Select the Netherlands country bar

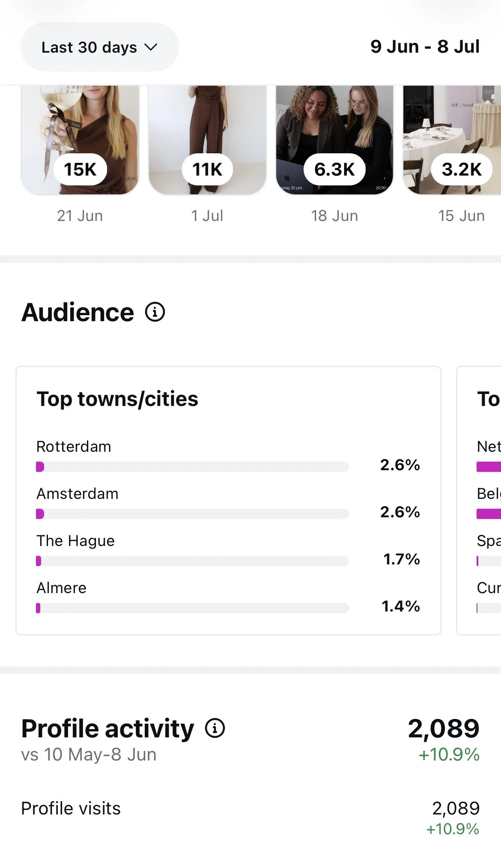click(489, 467)
